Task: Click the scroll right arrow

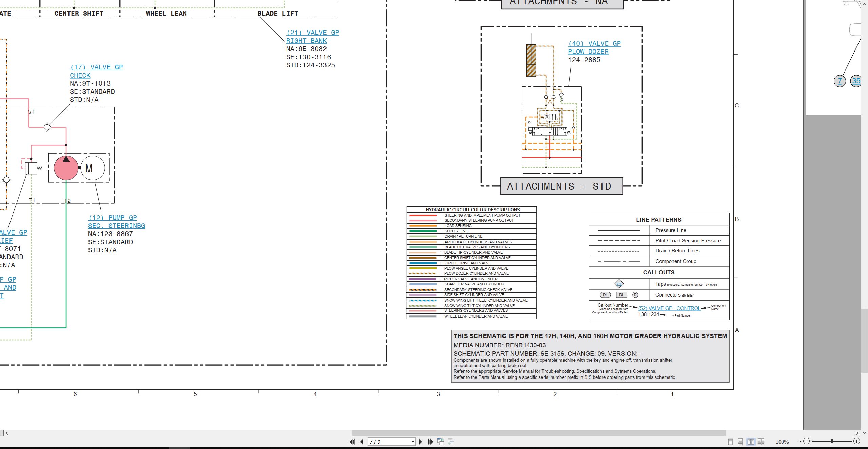Action: coord(857,433)
